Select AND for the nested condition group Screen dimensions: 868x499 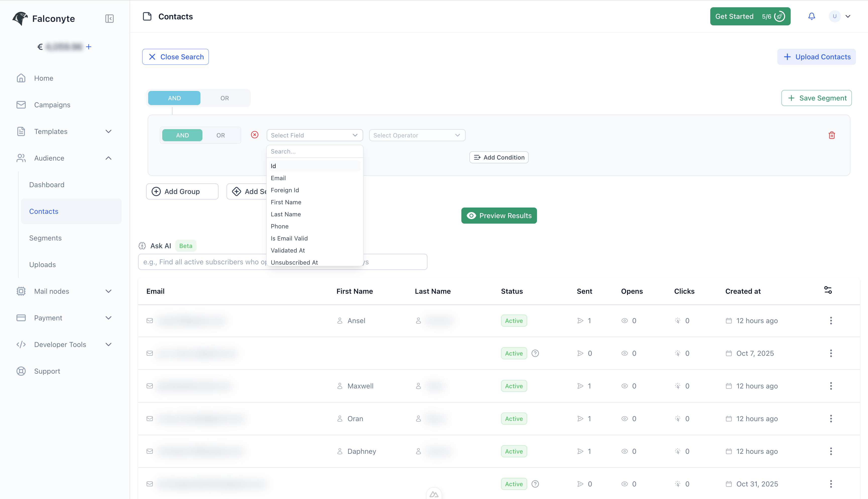(182, 135)
